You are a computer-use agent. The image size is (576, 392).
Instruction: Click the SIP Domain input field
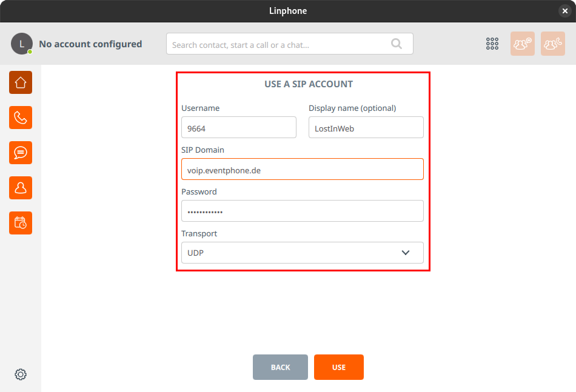coord(303,169)
